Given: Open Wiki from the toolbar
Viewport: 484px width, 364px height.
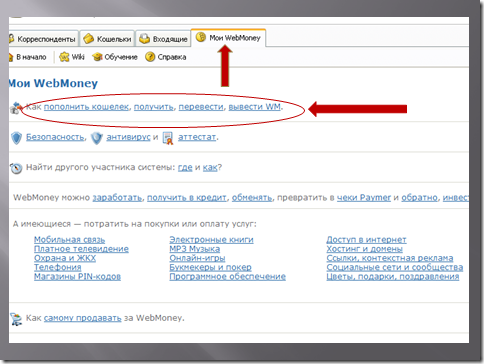Looking at the screenshot, I should point(72,57).
